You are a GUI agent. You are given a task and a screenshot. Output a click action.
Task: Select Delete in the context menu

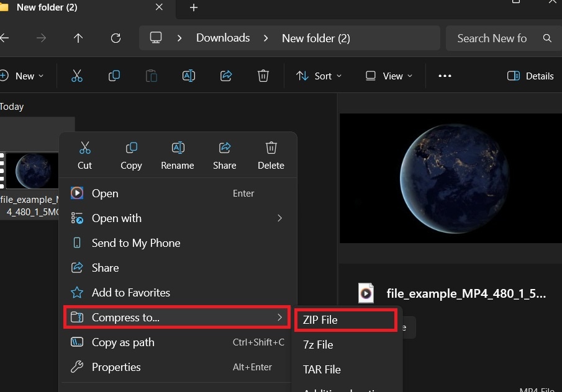click(x=271, y=156)
